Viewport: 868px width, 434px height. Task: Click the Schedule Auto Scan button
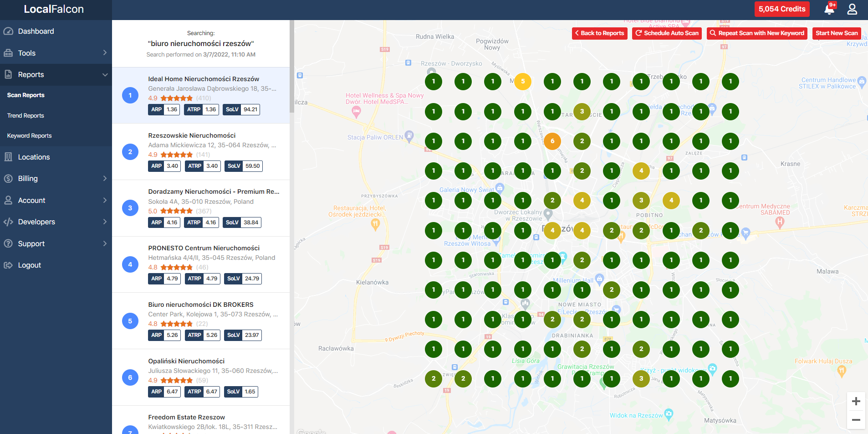pos(667,33)
